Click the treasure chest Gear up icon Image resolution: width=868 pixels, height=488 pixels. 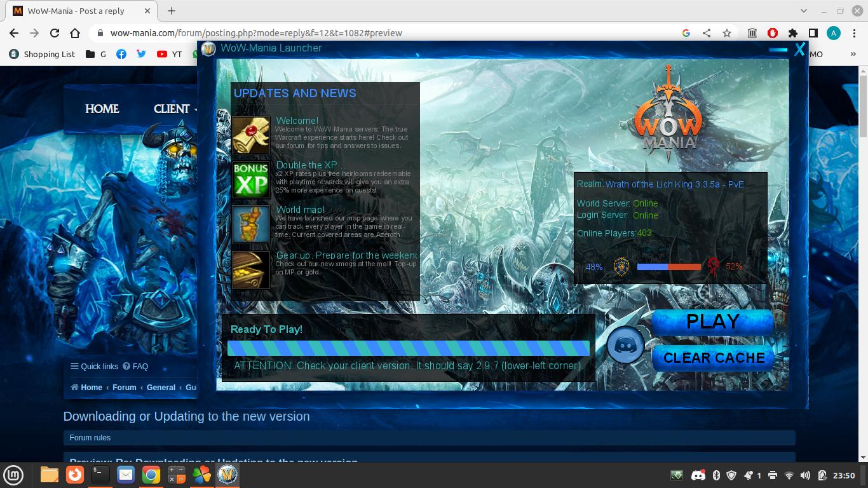[x=251, y=269]
